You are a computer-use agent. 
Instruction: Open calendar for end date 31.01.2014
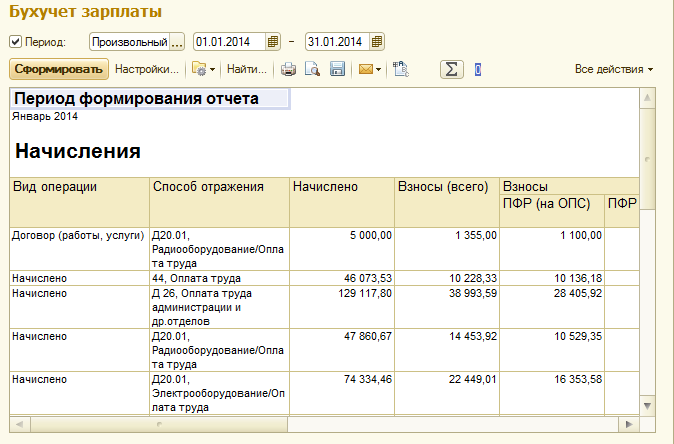click(377, 42)
